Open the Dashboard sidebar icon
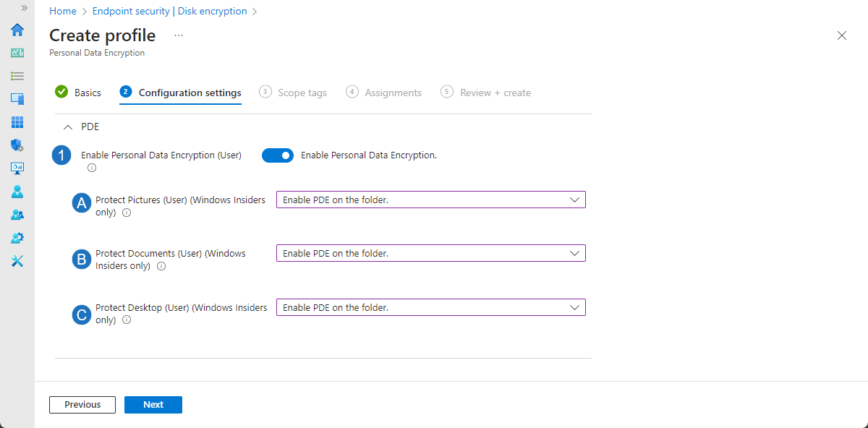This screenshot has height=428, width=868. tap(17, 53)
